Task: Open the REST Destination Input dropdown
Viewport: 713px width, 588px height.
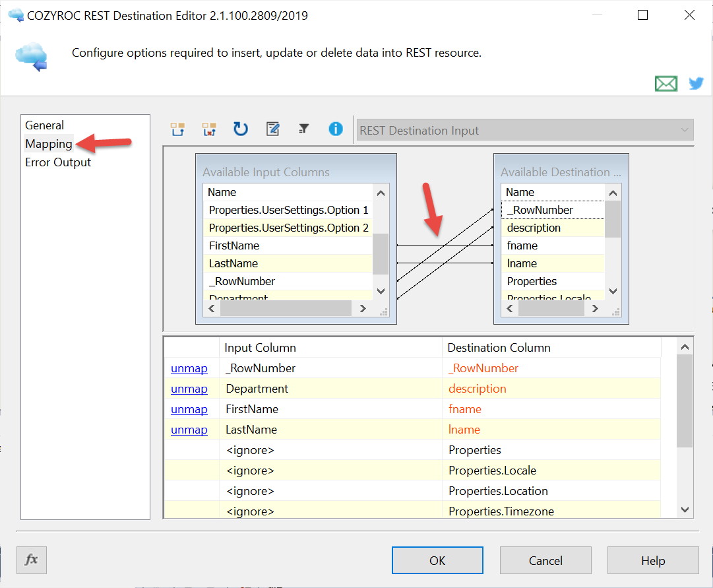Action: click(525, 130)
